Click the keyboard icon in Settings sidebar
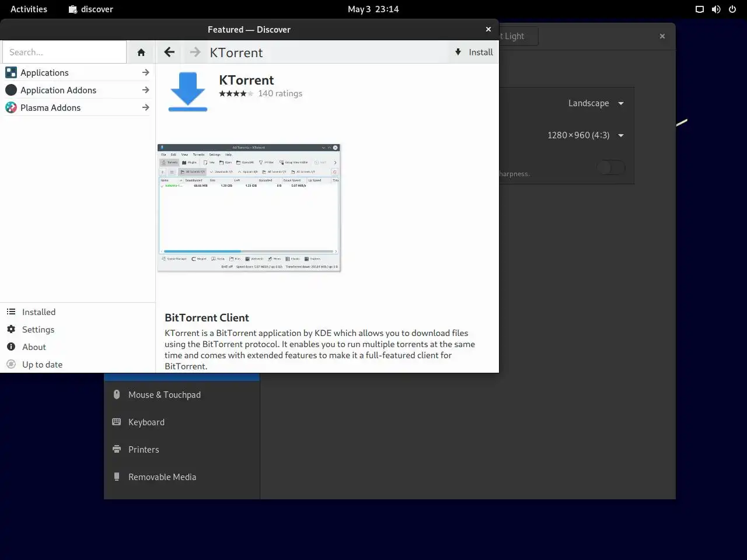747x560 pixels. [x=117, y=422]
